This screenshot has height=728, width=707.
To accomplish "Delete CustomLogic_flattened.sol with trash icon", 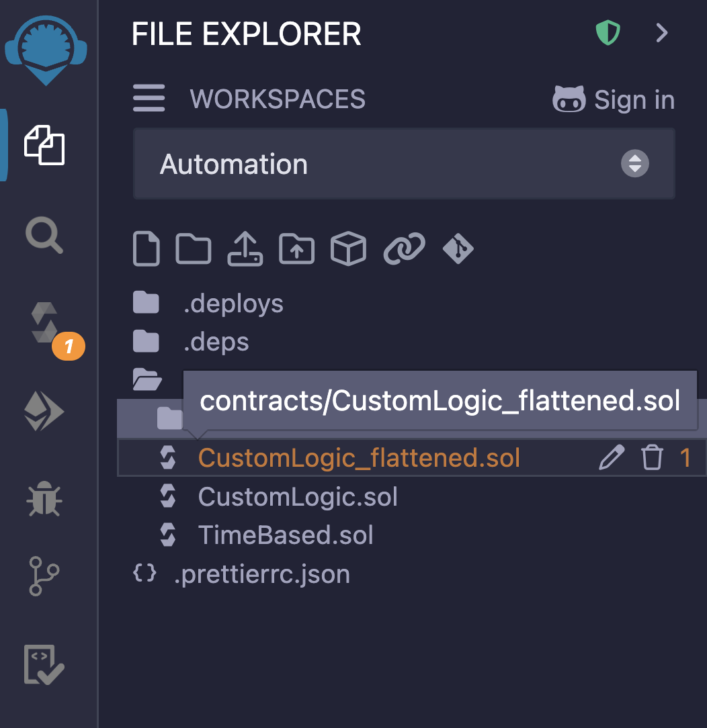I will pos(651,458).
